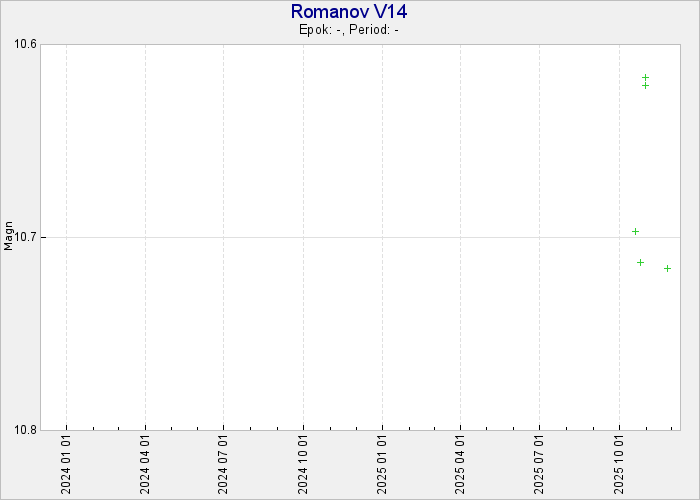
Task: Select gray data point just above 10.7 line
Action: coord(635,231)
